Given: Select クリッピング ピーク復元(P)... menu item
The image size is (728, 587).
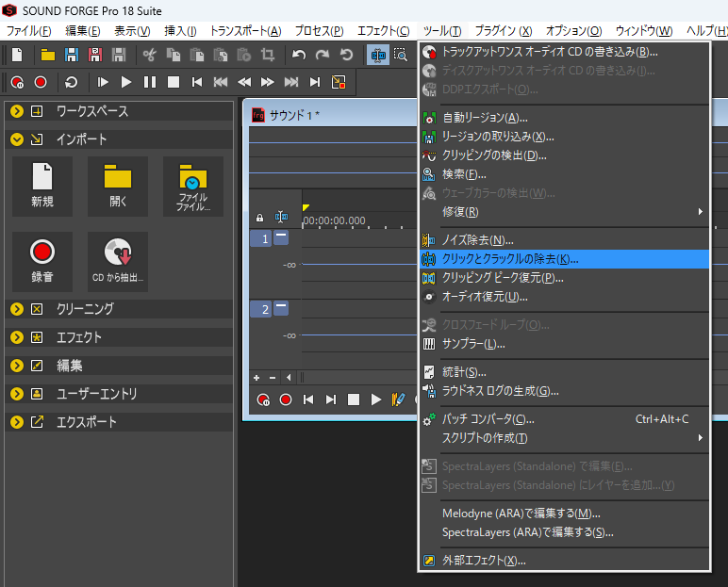Looking at the screenshot, I should (564, 278).
